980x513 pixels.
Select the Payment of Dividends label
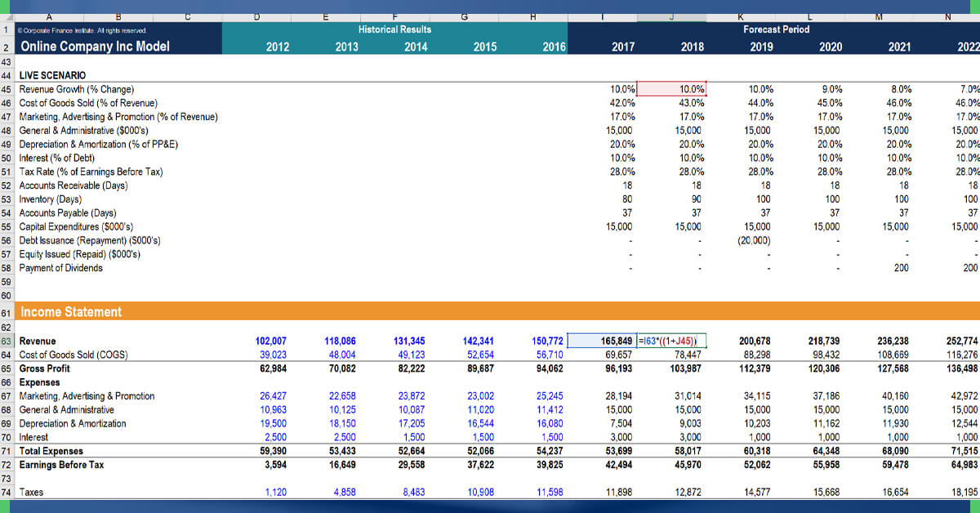61,268
